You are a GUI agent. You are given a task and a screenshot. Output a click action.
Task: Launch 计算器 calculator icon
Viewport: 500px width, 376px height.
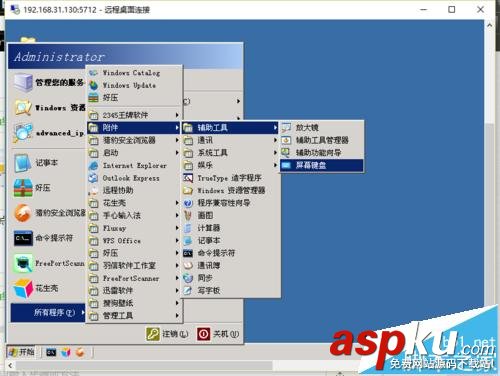(188, 228)
